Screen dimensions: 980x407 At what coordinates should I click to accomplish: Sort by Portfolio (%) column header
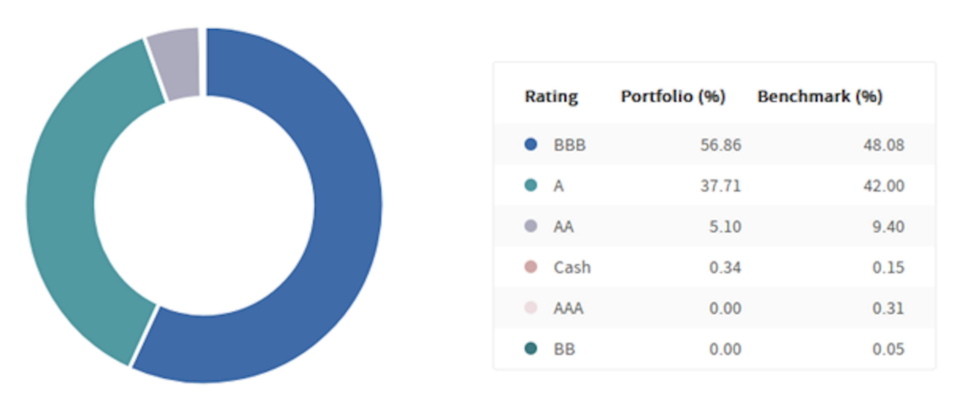(673, 96)
